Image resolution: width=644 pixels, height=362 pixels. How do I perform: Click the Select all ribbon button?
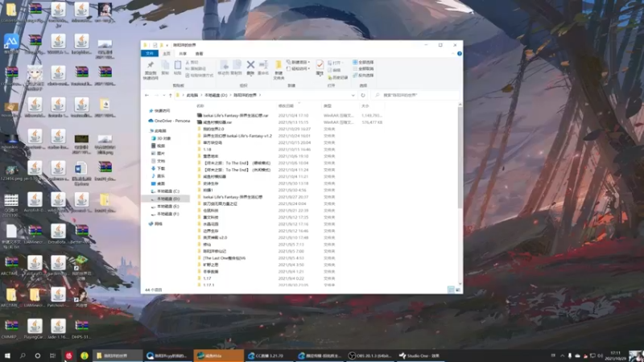point(364,62)
